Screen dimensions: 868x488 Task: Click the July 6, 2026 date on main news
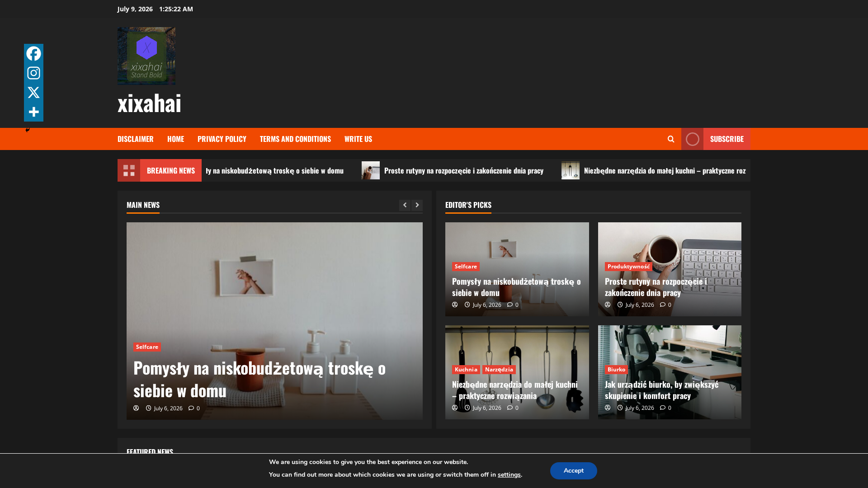(x=168, y=408)
